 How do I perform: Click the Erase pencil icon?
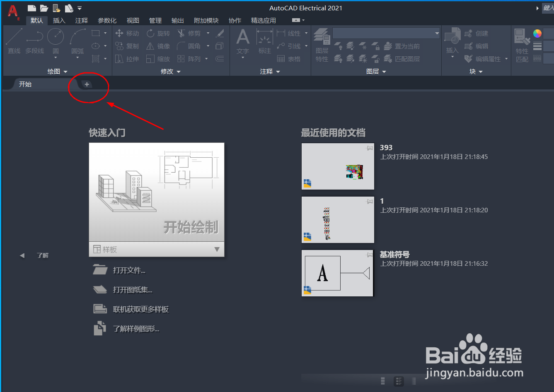coord(220,33)
